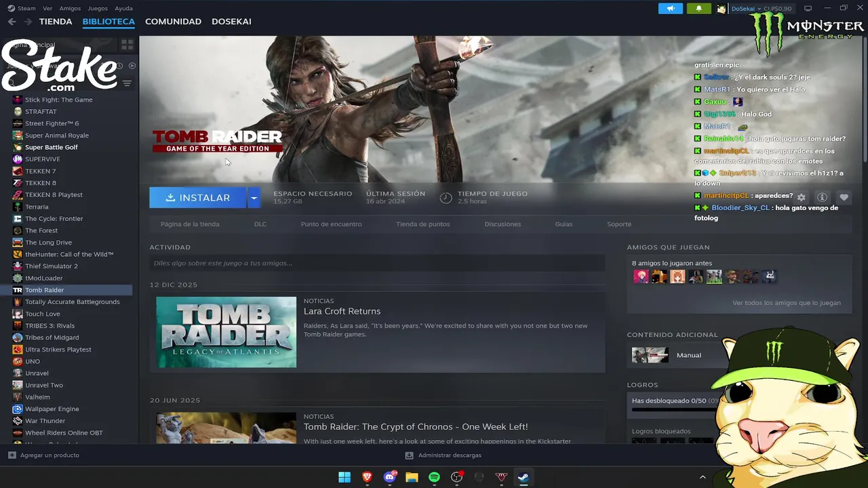Open Tienda de puntos link
This screenshot has width=868, height=488.
(422, 224)
